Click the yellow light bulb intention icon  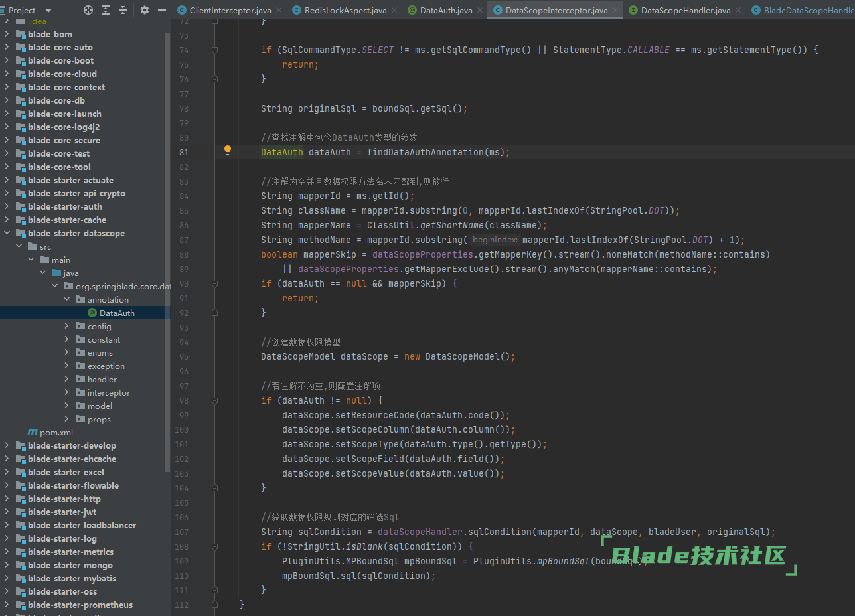click(x=228, y=150)
